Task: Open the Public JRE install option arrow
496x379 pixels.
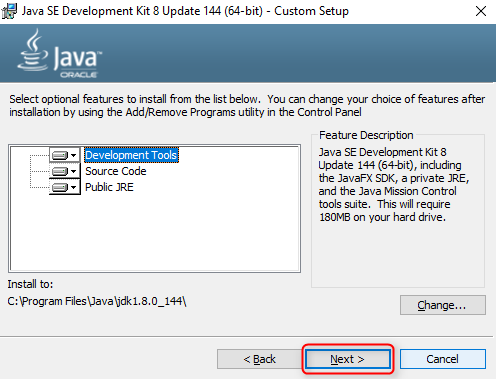Action: pyautogui.click(x=74, y=187)
